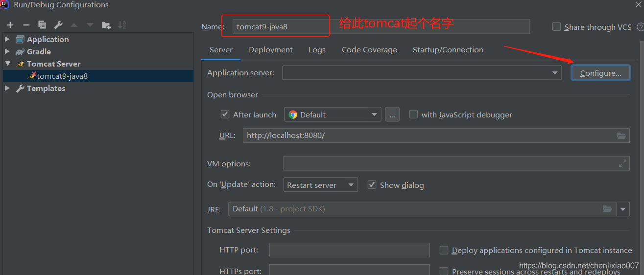Move configuration up arrow icon

tap(74, 25)
